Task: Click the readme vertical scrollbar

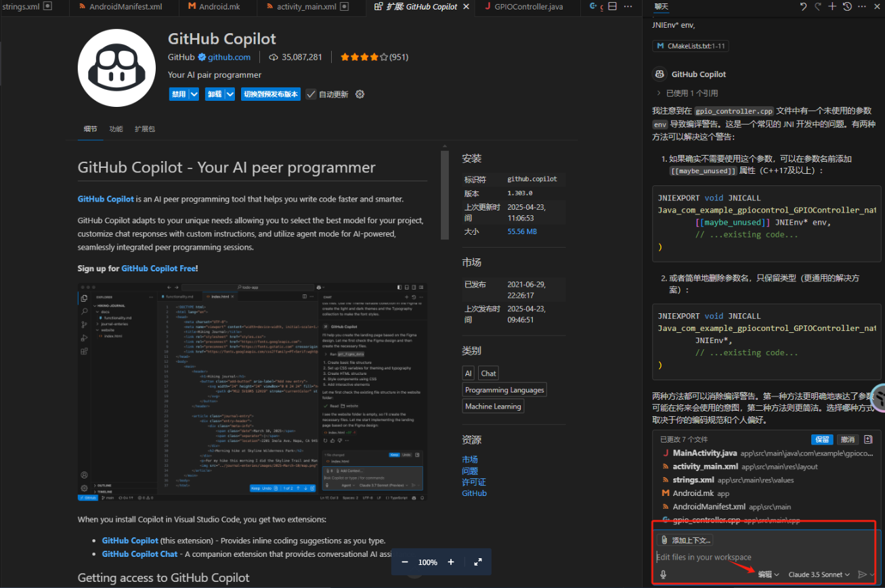Action: [445, 195]
